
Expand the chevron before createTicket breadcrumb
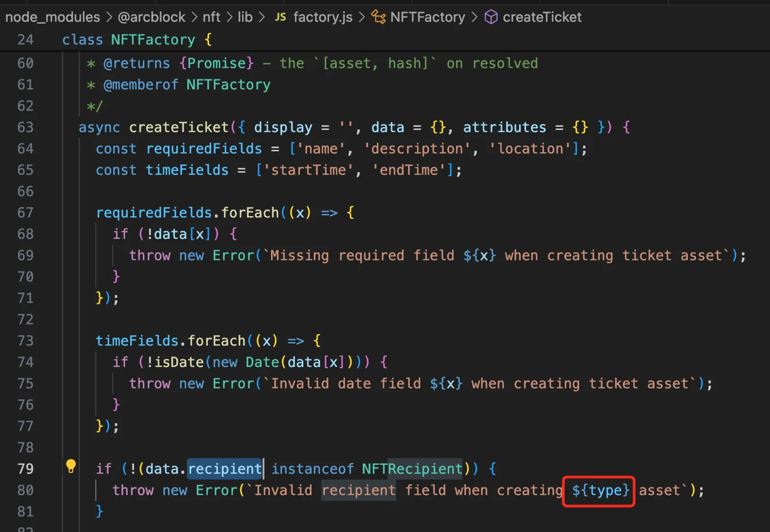pos(475,17)
